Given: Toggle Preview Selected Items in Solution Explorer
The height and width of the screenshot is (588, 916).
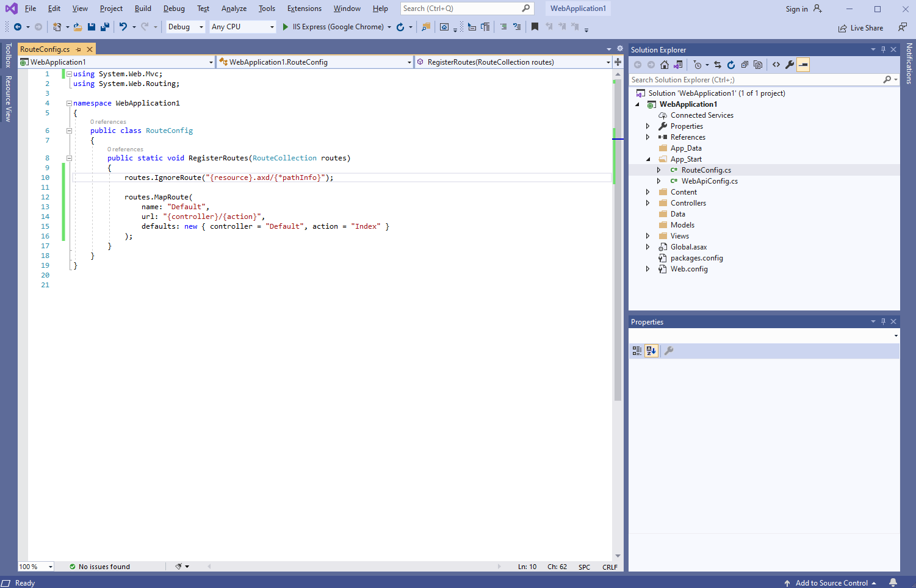Looking at the screenshot, I should coord(803,65).
